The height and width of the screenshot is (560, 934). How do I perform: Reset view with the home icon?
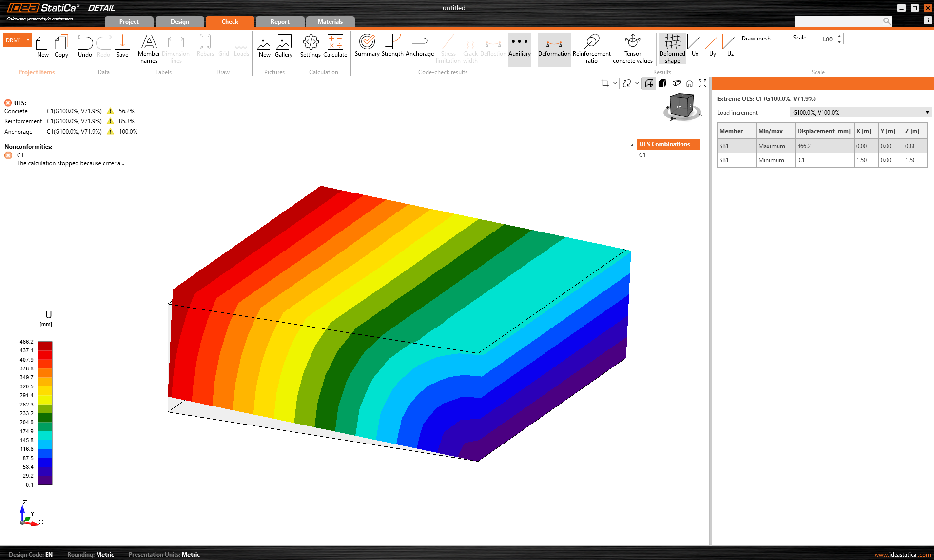[689, 83]
